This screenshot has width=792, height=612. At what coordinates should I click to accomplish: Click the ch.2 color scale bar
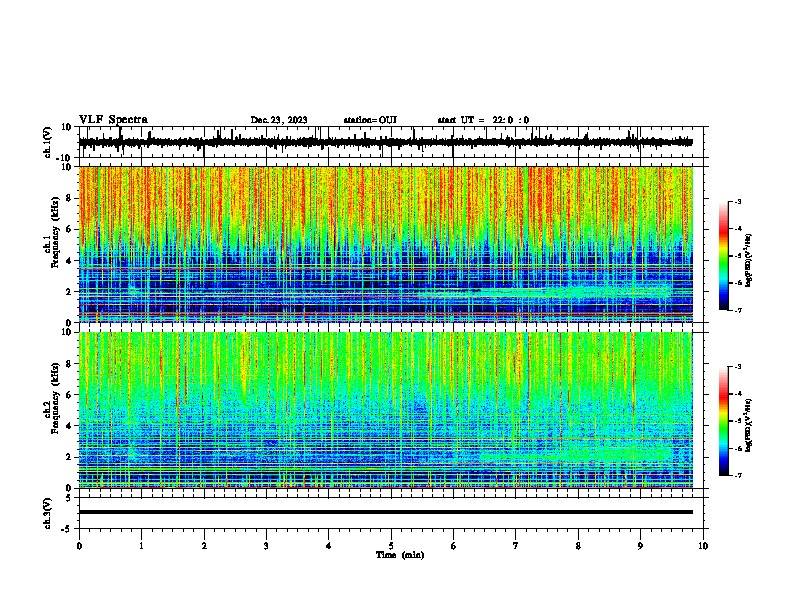(724, 421)
